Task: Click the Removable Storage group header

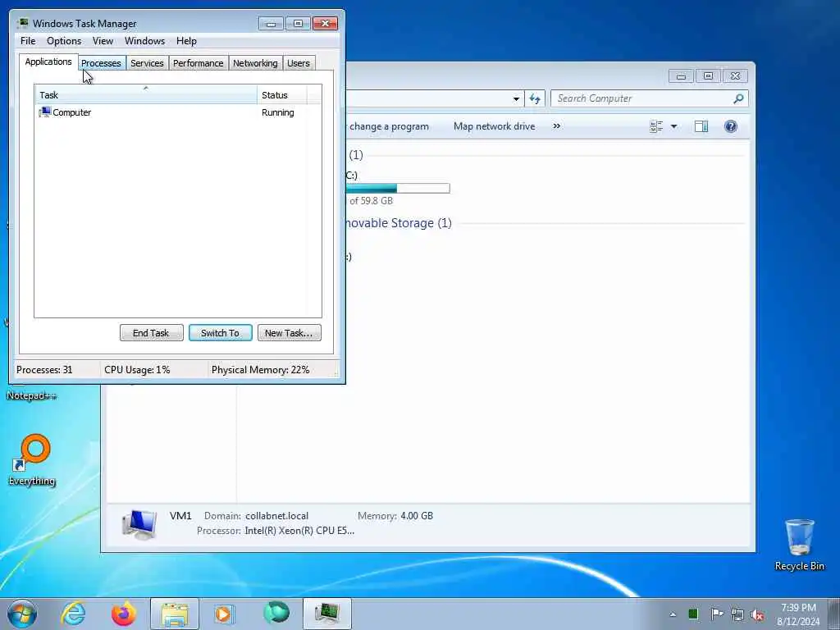Action: [398, 223]
